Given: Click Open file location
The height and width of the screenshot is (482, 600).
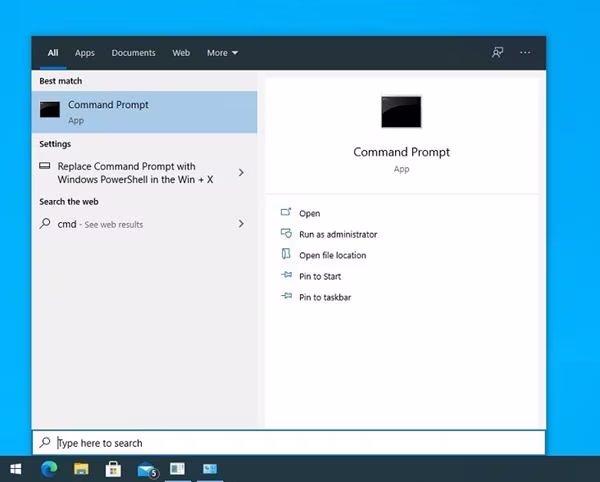Looking at the screenshot, I should coord(333,256).
